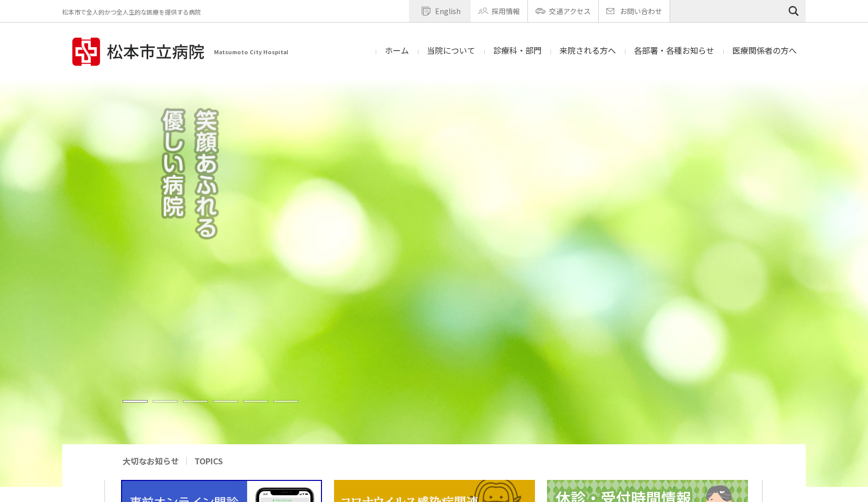Image resolution: width=868 pixels, height=502 pixels.
Task: Click the お問い合わせ envelope icon
Action: (x=610, y=11)
